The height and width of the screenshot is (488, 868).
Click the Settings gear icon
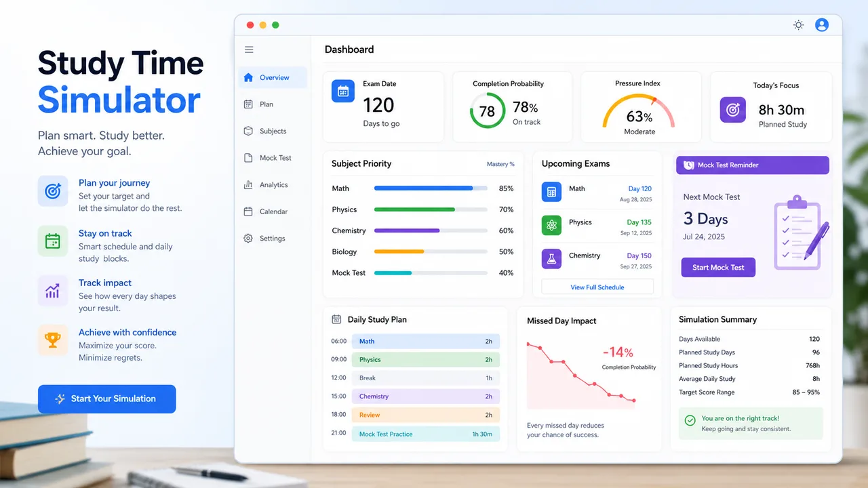[248, 239]
